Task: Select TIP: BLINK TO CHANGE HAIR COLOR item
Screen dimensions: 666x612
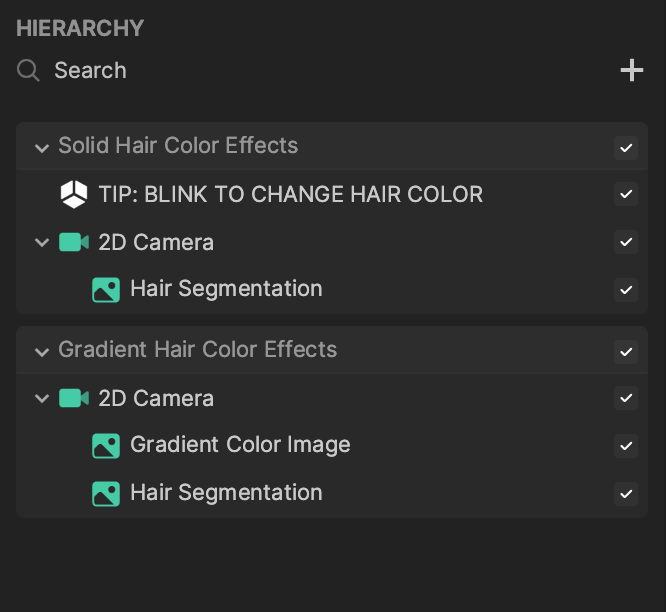Action: [x=290, y=194]
